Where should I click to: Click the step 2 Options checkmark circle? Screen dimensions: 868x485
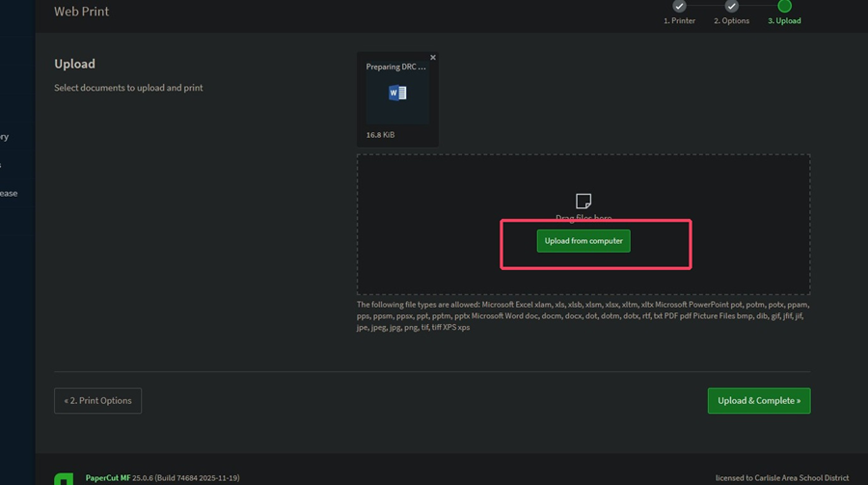[x=731, y=6]
